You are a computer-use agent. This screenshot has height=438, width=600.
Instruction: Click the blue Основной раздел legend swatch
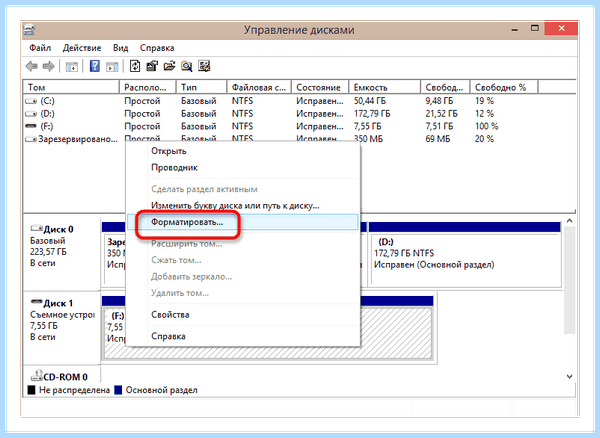point(118,390)
